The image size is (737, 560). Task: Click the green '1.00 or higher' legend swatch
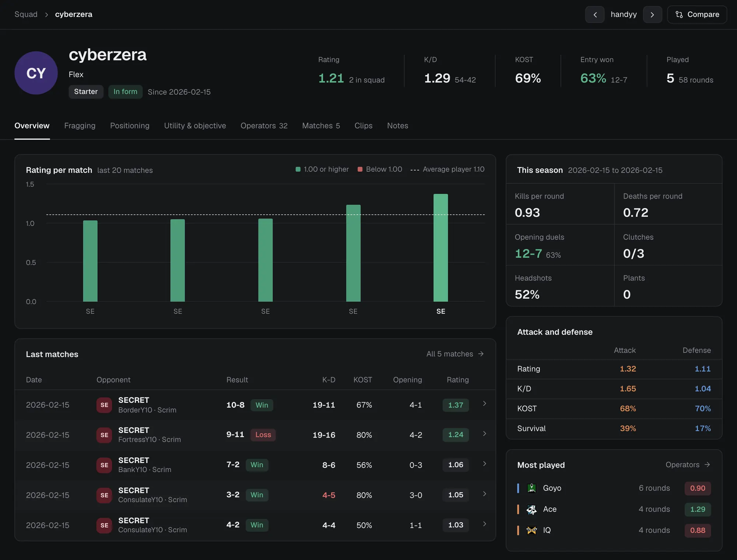pyautogui.click(x=298, y=169)
